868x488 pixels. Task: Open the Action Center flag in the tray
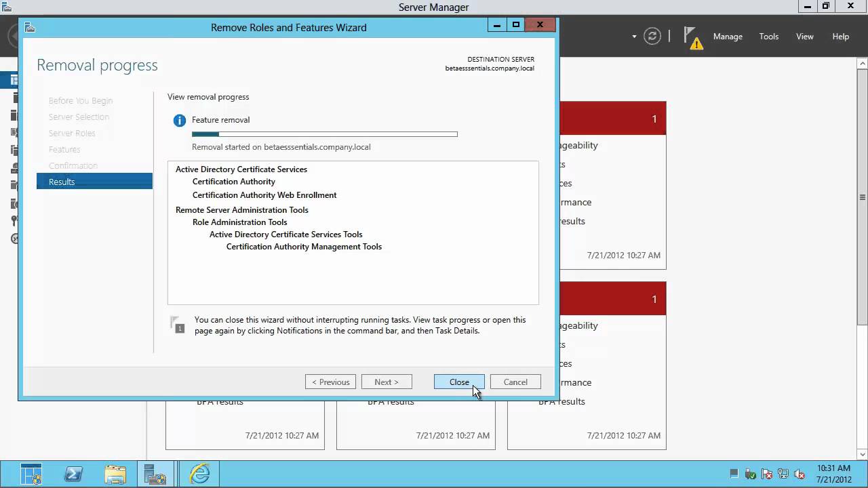(767, 474)
